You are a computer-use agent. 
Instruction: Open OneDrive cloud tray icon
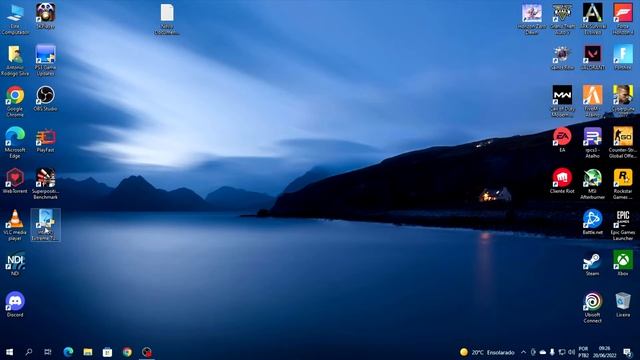pos(542,352)
